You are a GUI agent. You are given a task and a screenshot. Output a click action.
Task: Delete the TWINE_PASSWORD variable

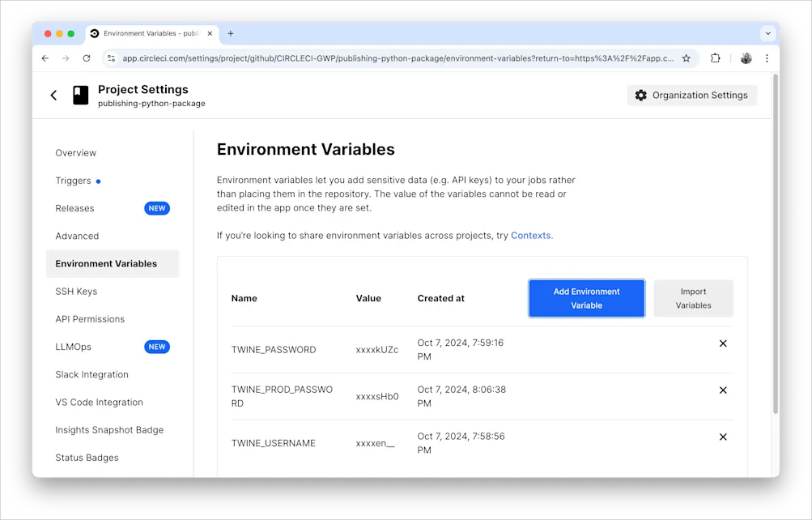[x=723, y=343]
